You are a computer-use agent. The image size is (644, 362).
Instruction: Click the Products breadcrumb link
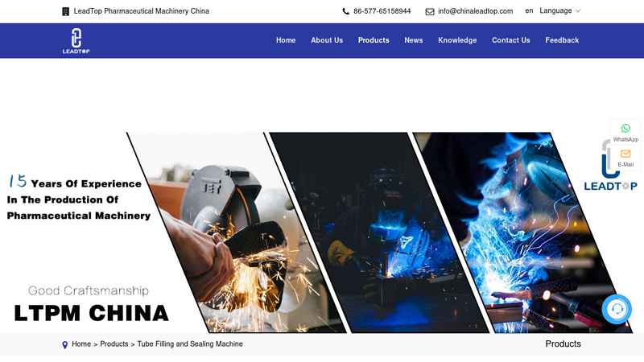114,344
